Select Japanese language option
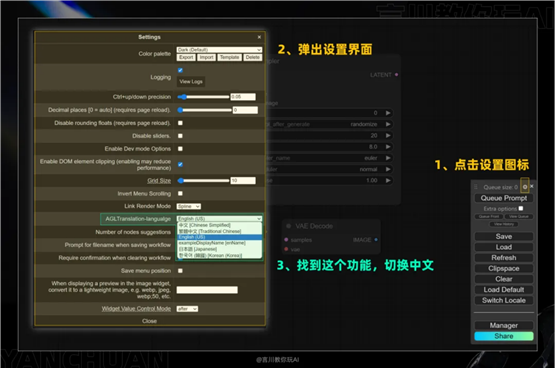This screenshot has height=368, width=555. pyautogui.click(x=219, y=249)
